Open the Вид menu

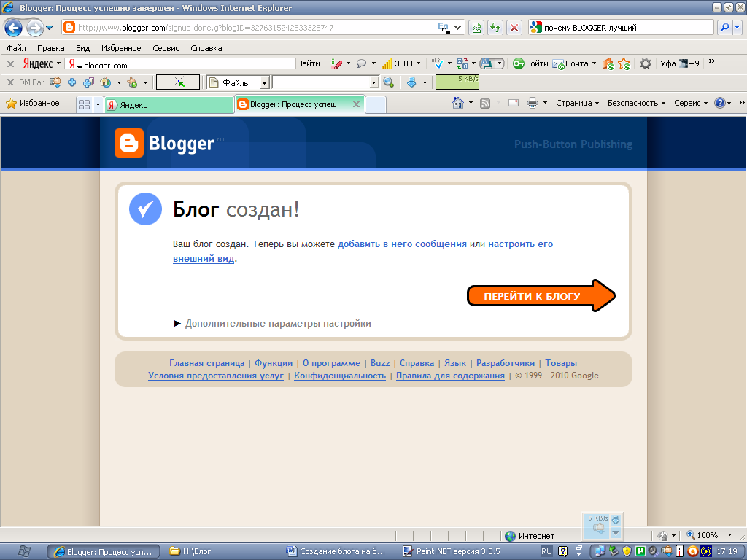pos(83,48)
